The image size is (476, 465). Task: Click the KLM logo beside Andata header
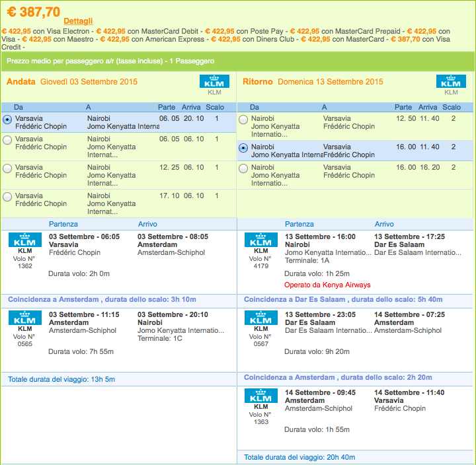point(214,81)
